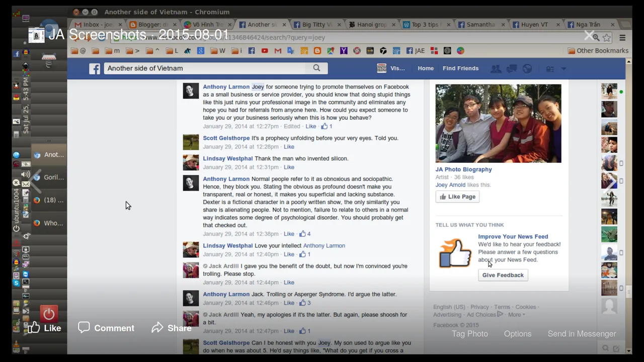The width and height of the screenshot is (644, 362).
Task: Open the Chromium hamburger menu
Action: (622, 38)
